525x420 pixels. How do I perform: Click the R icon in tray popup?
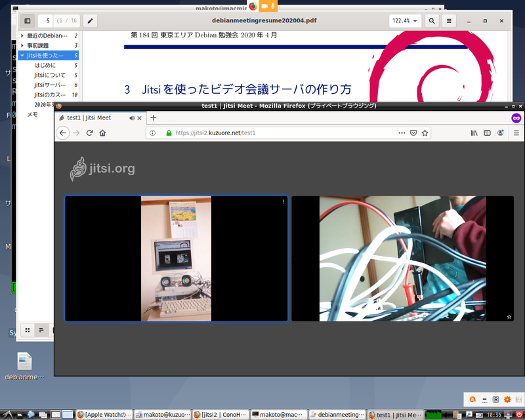(x=496, y=399)
